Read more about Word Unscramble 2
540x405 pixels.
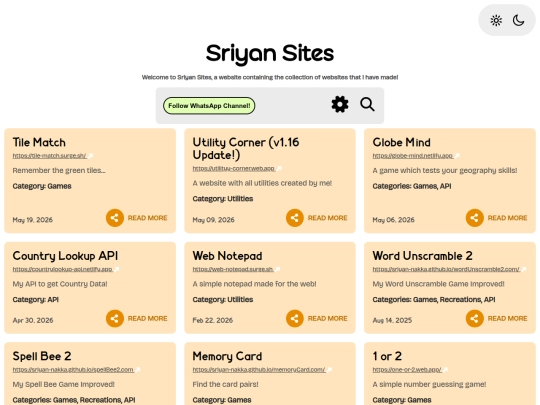click(507, 319)
